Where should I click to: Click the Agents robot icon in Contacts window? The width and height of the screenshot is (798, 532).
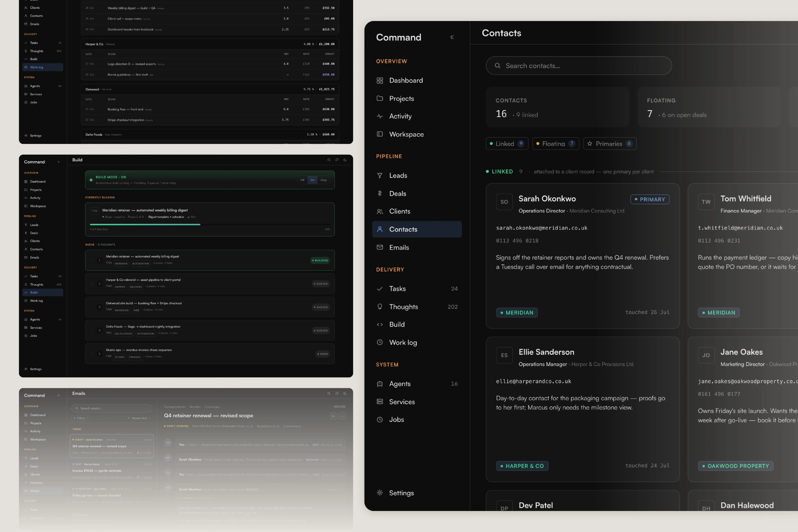(x=380, y=384)
